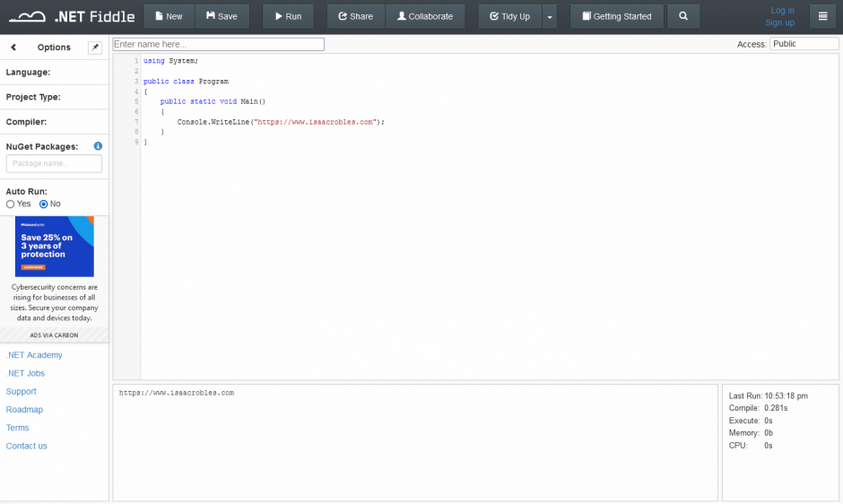Open the .NET Academy link
843x504 pixels.
point(34,355)
